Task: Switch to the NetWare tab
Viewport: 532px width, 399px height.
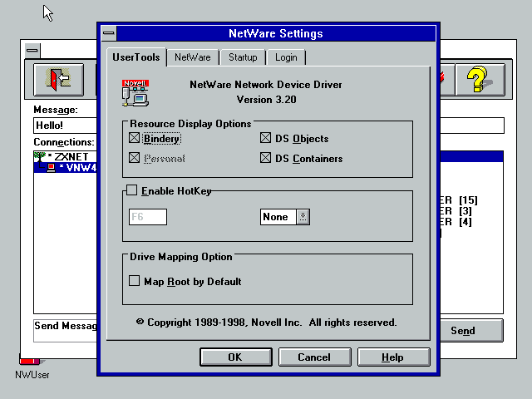Action: tap(193, 57)
